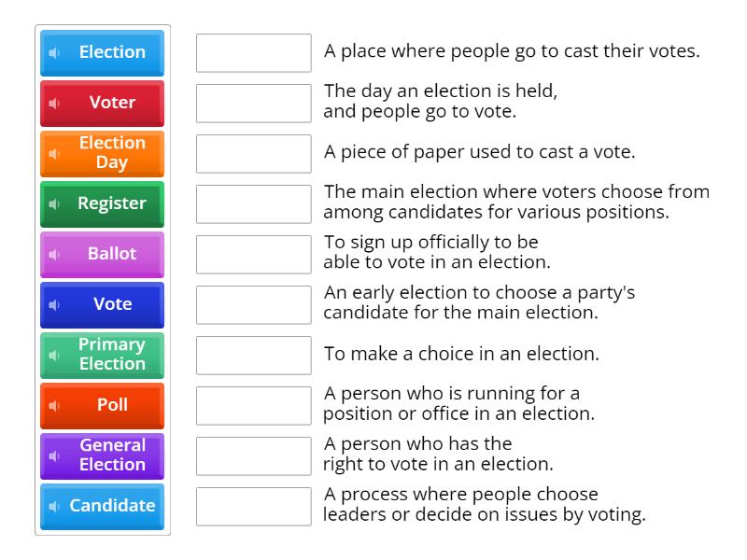Play audio for Register

[55, 203]
